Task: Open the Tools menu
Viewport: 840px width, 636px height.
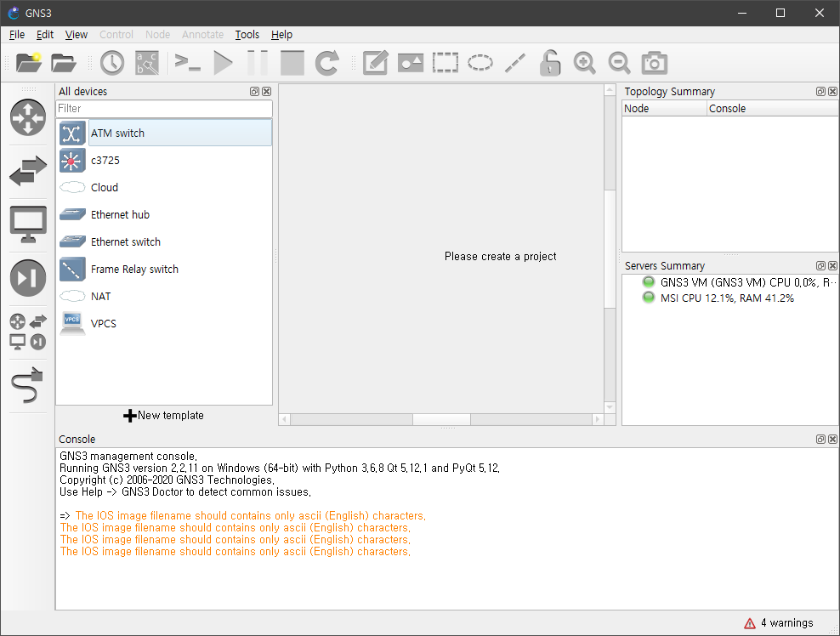Action: click(247, 35)
